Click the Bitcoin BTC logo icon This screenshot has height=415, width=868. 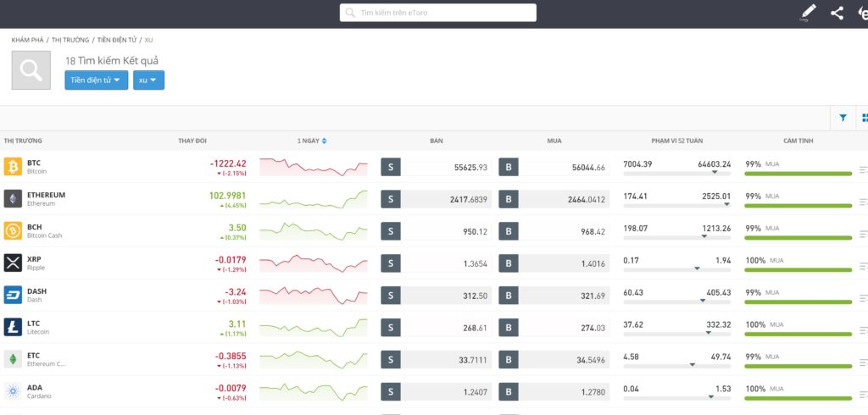point(13,167)
